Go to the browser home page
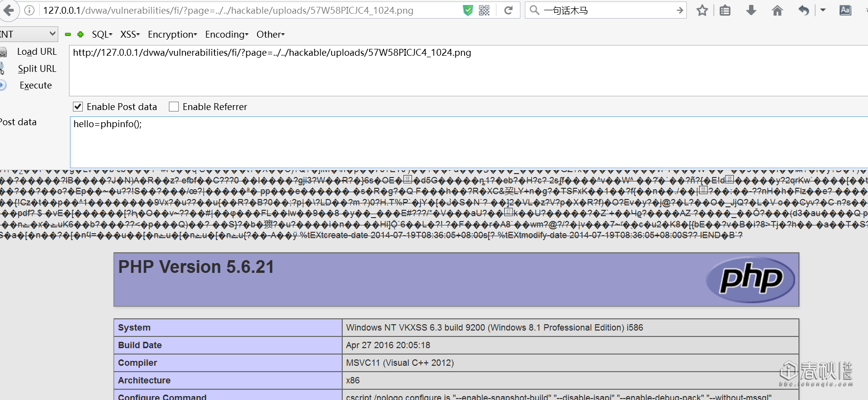The width and height of the screenshot is (868, 400). point(777,10)
